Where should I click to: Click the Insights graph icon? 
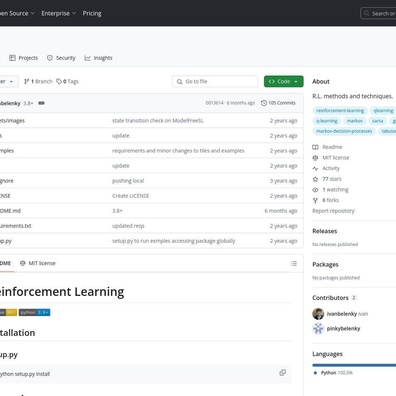click(x=87, y=58)
